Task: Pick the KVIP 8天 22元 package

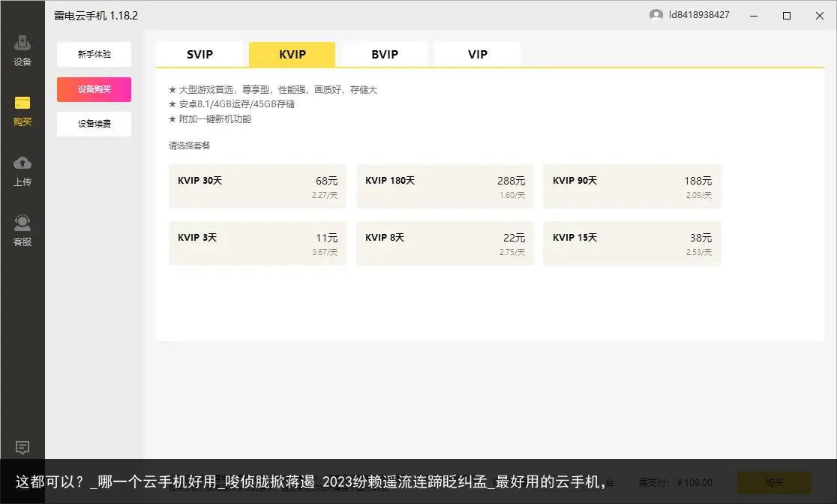Action: pos(445,244)
